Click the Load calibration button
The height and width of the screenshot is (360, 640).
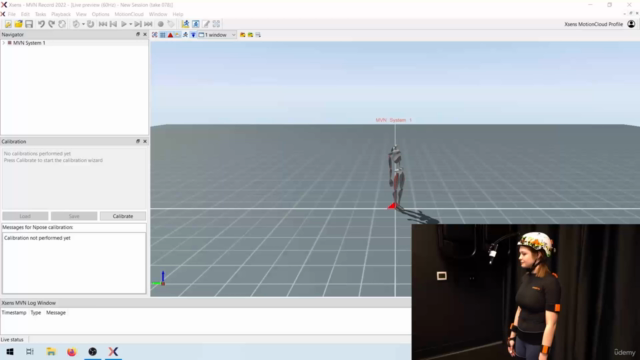click(x=25, y=216)
